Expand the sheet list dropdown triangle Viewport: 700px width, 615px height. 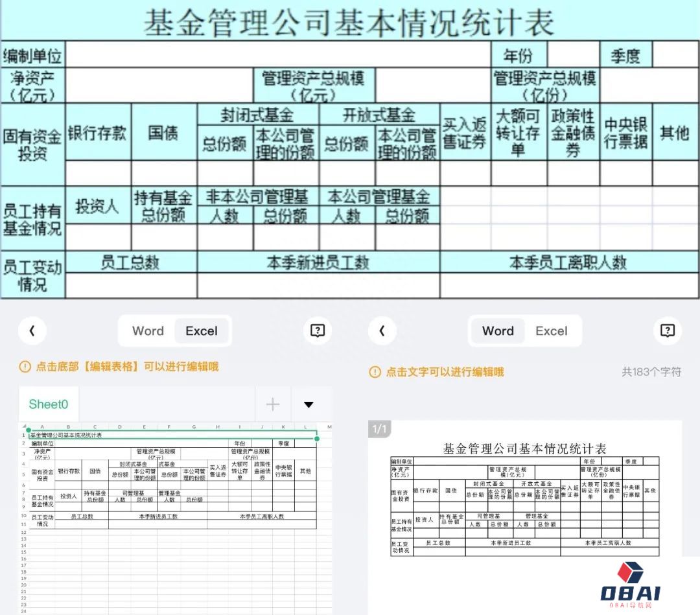point(309,404)
